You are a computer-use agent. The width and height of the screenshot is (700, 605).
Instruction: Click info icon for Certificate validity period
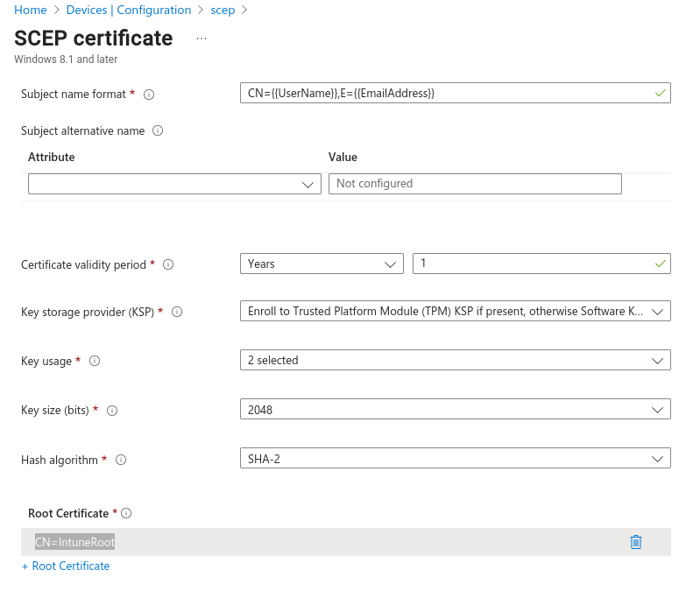point(168,264)
